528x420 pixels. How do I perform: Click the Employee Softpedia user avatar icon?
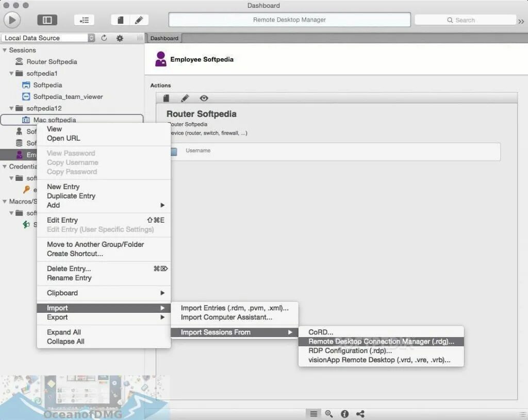tap(161, 59)
